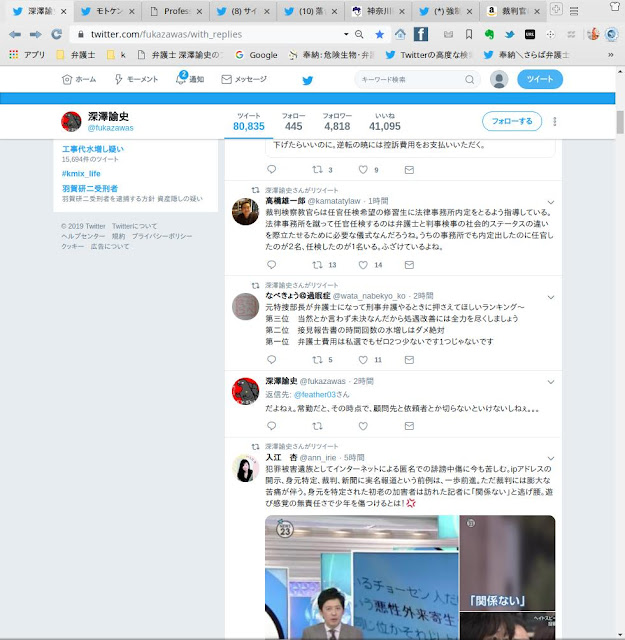
Task: Open Google bookmark in bookmarks bar
Action: (256, 55)
